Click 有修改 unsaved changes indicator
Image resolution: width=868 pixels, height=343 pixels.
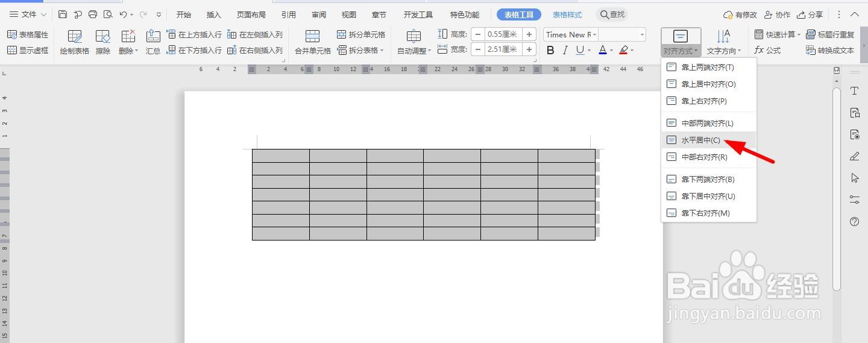click(x=740, y=14)
